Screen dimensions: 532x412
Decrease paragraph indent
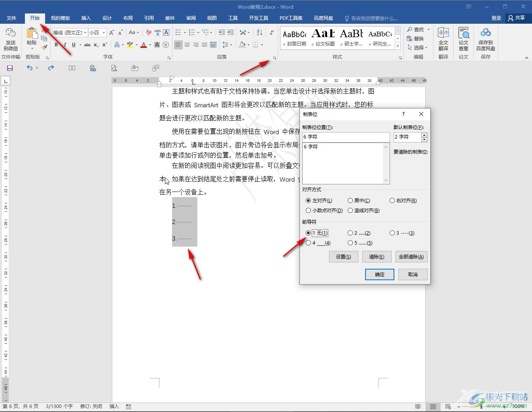pyautogui.click(x=222, y=32)
